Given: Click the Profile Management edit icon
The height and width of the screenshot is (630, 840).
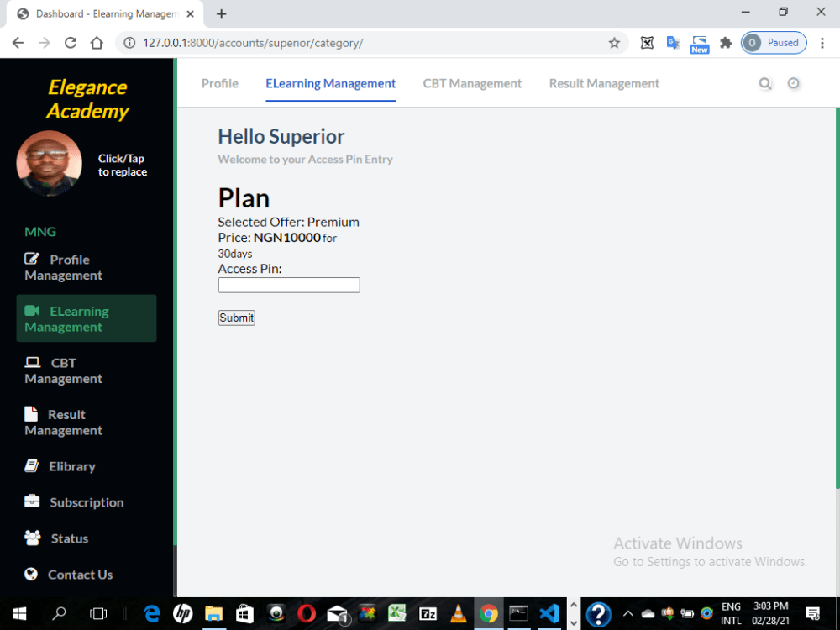Looking at the screenshot, I should click(32, 259).
